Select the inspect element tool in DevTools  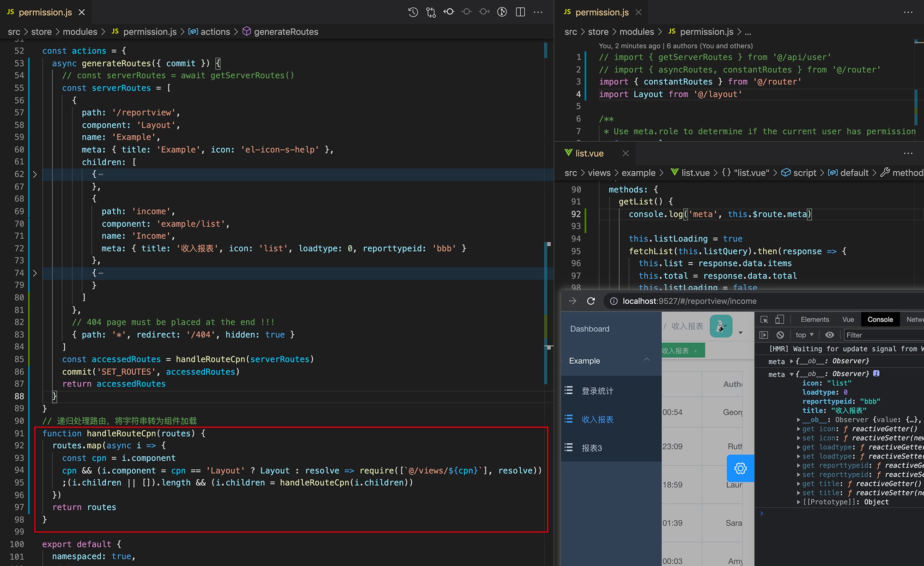pos(765,319)
